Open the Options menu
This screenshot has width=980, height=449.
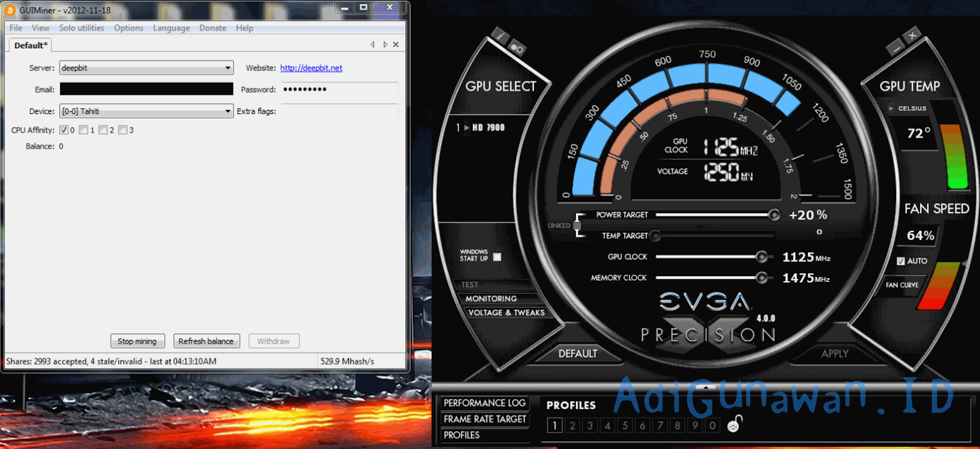coord(129,28)
